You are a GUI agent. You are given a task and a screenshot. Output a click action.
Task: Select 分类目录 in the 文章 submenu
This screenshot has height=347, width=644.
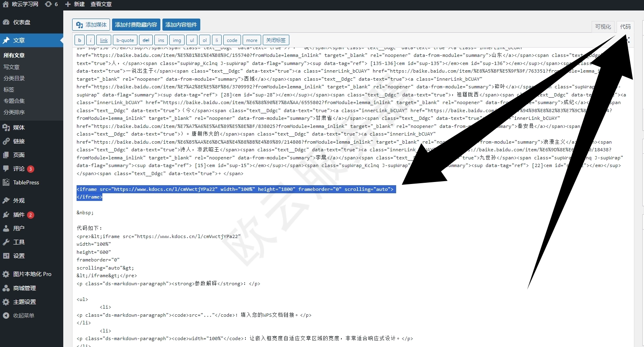coord(14,78)
